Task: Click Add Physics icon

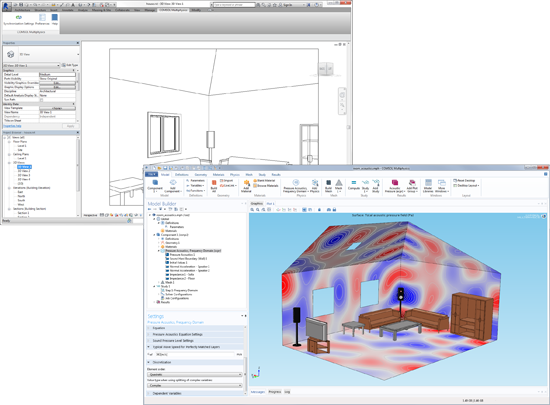Action: pos(315,183)
